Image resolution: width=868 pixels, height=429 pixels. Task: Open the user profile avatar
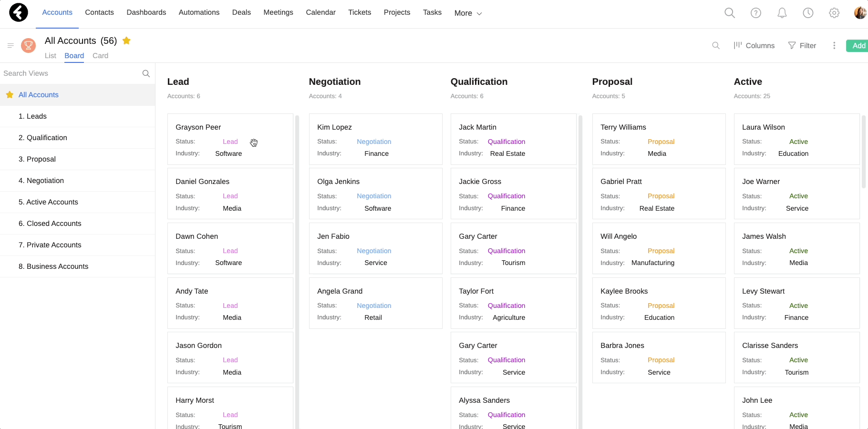860,13
